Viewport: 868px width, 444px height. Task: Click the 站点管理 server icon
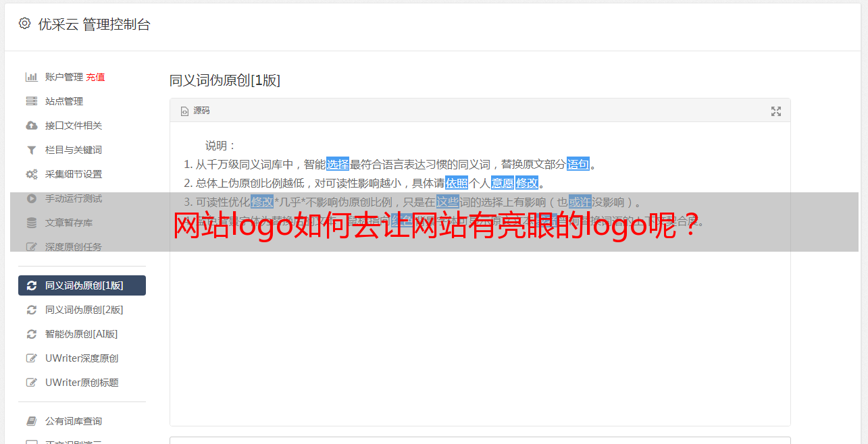pos(31,101)
